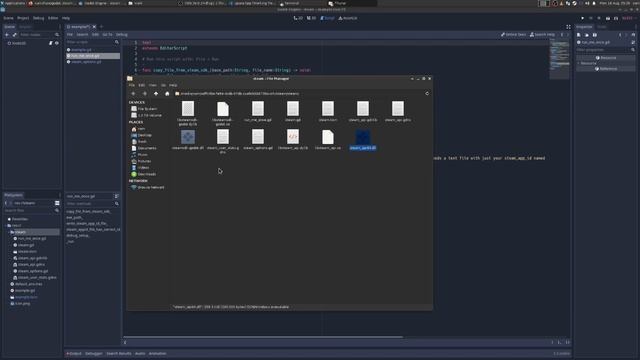The height and width of the screenshot is (360, 640).
Task: Open File Manager View menu
Action: pyautogui.click(x=153, y=85)
